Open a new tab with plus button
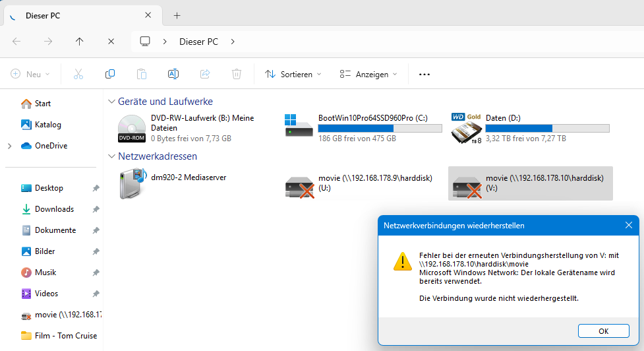 click(x=177, y=15)
